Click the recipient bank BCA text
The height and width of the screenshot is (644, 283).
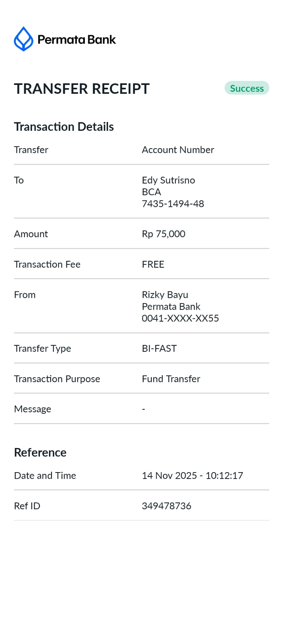click(151, 192)
